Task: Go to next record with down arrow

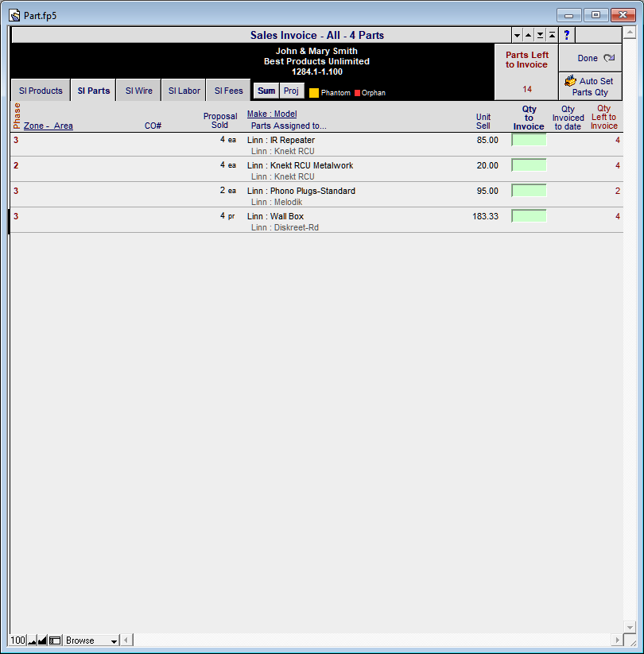Action: (x=517, y=35)
